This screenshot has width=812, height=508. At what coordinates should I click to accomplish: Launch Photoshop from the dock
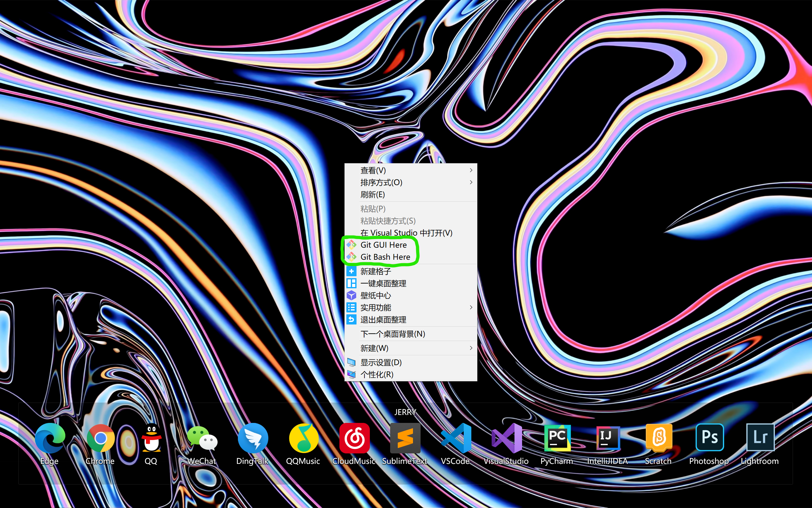tap(709, 437)
